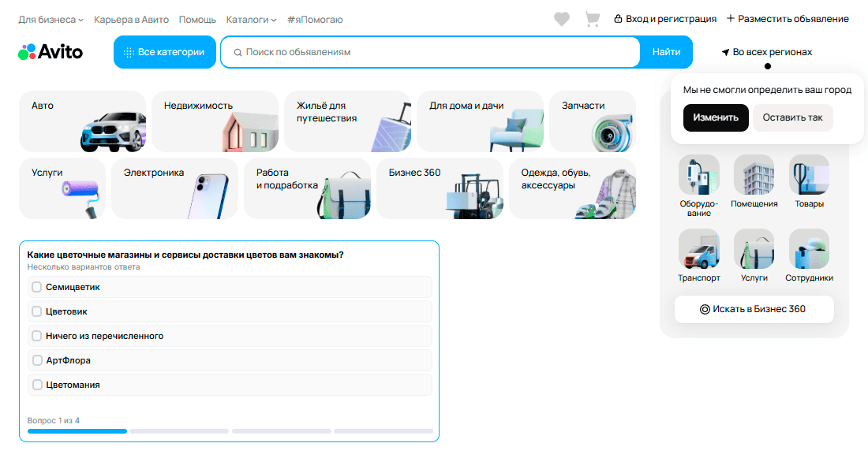
Task: Check the Цветовик option
Action: click(37, 311)
